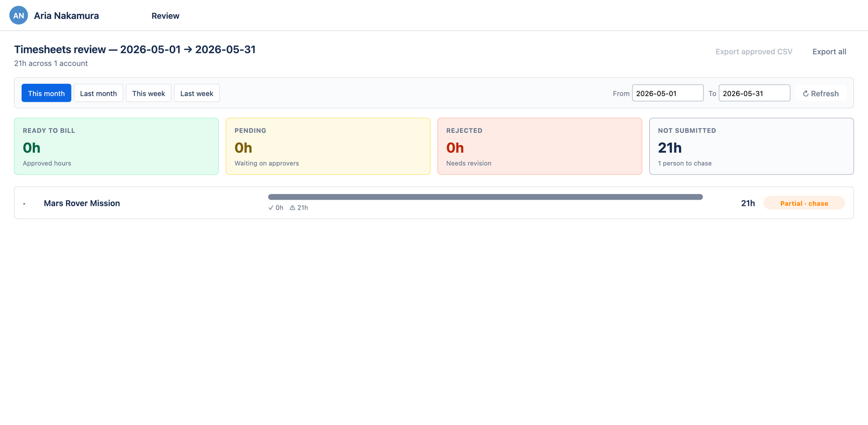Click the warning 21h indicator

coord(299,207)
